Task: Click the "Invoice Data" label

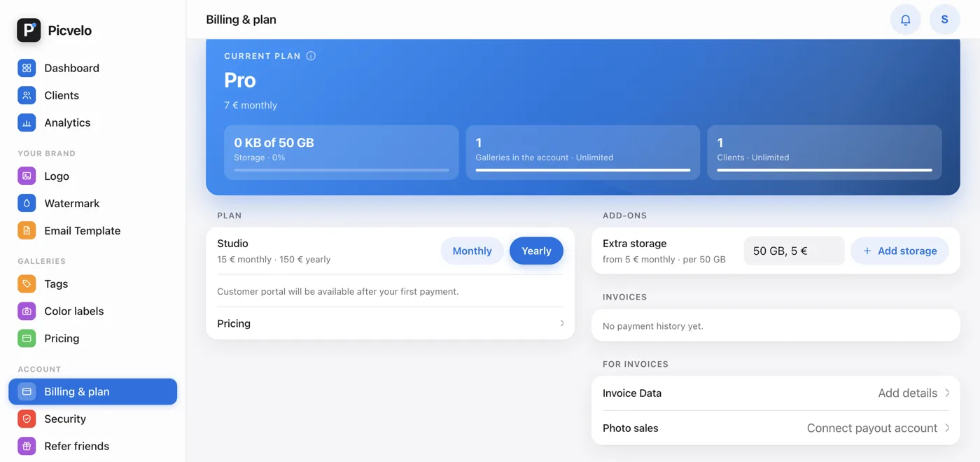Action: pos(632,393)
